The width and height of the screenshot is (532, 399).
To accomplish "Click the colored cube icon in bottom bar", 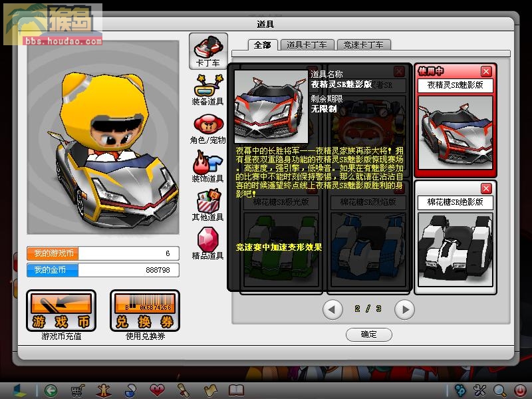I will (x=19, y=390).
